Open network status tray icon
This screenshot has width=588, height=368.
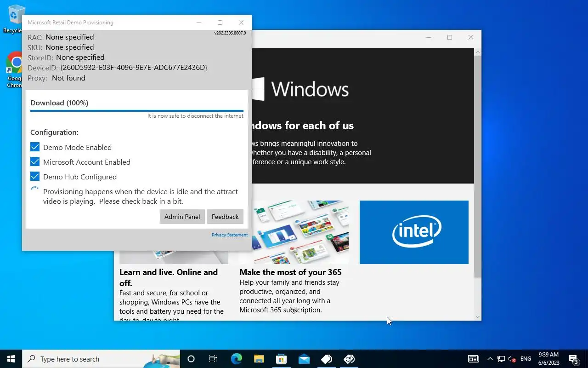click(x=501, y=359)
